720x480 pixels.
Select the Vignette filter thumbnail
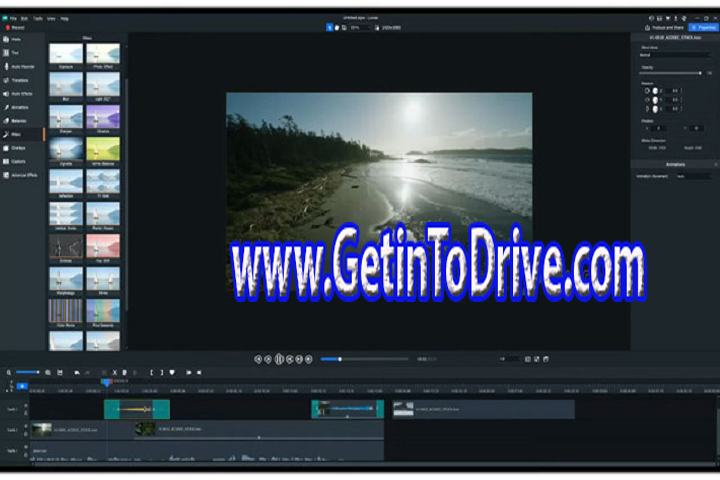click(66, 151)
